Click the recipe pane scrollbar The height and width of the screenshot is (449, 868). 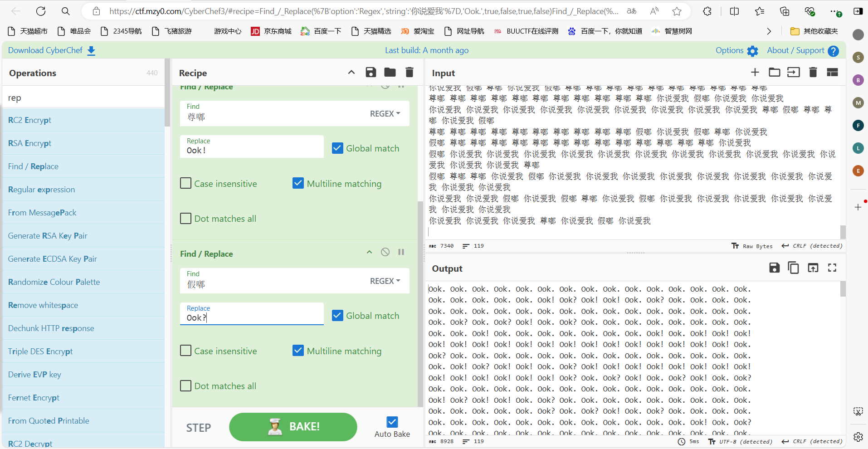click(420, 304)
